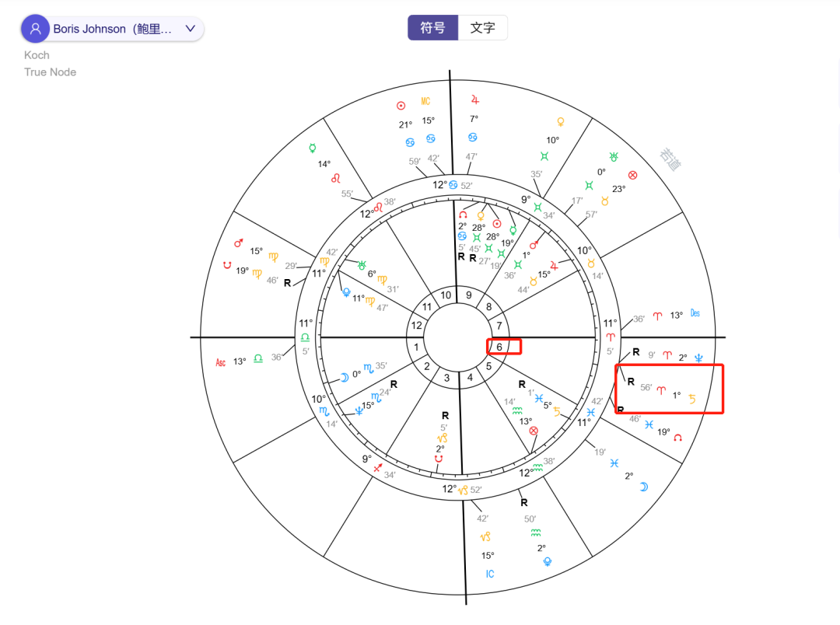Click the user avatar in the profile selector

35,28
